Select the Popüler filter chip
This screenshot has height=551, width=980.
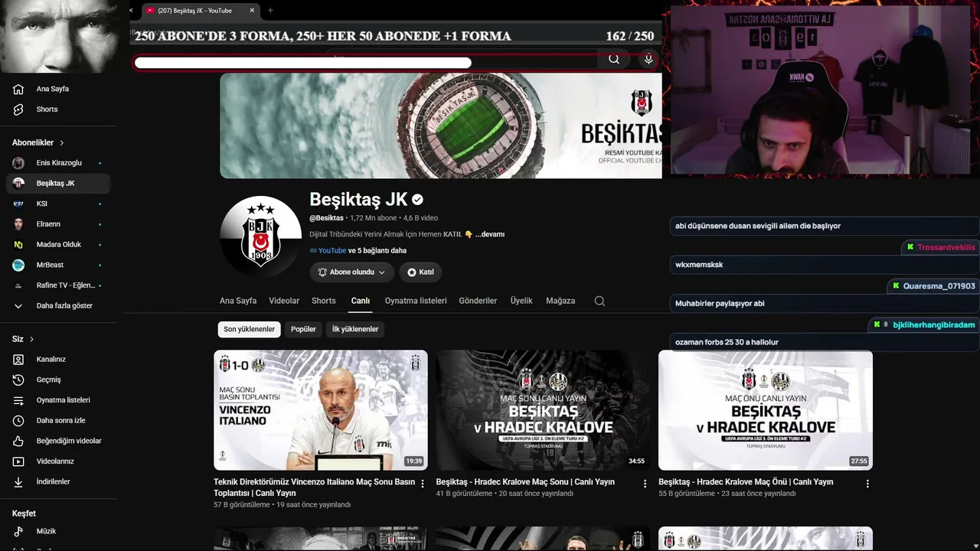303,329
